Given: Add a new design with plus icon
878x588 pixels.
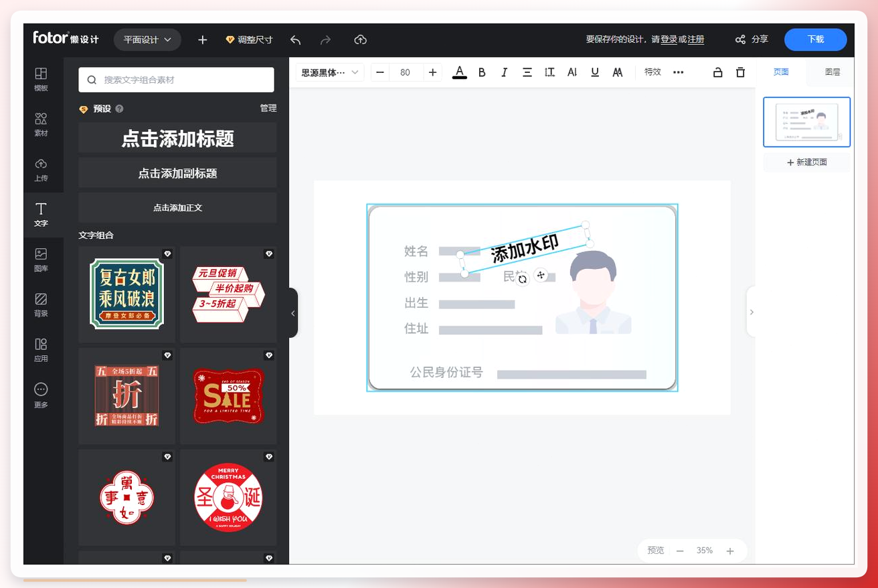Looking at the screenshot, I should [x=203, y=40].
